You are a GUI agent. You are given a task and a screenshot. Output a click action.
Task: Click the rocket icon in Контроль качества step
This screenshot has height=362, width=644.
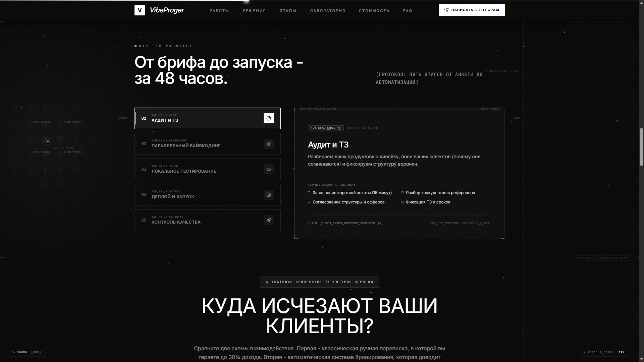(269, 220)
